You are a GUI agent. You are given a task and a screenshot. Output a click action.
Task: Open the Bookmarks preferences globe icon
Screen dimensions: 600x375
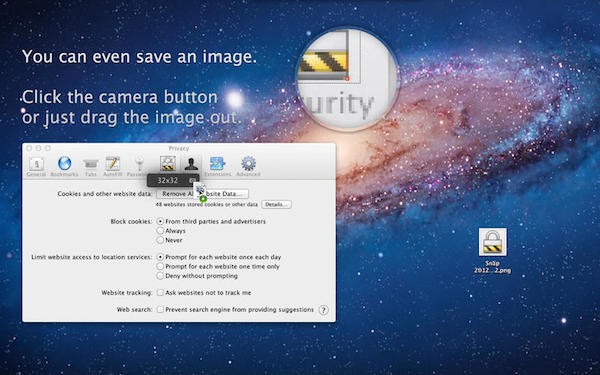(64, 166)
